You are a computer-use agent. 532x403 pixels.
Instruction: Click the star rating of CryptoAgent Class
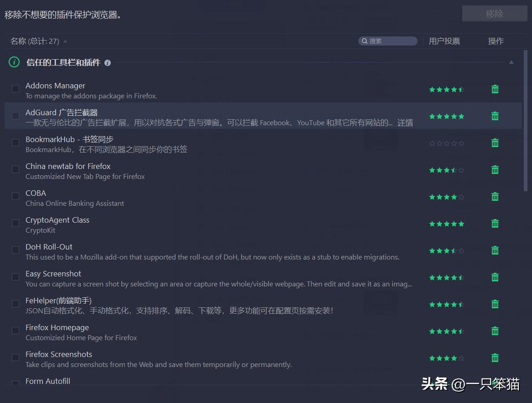pos(446,224)
